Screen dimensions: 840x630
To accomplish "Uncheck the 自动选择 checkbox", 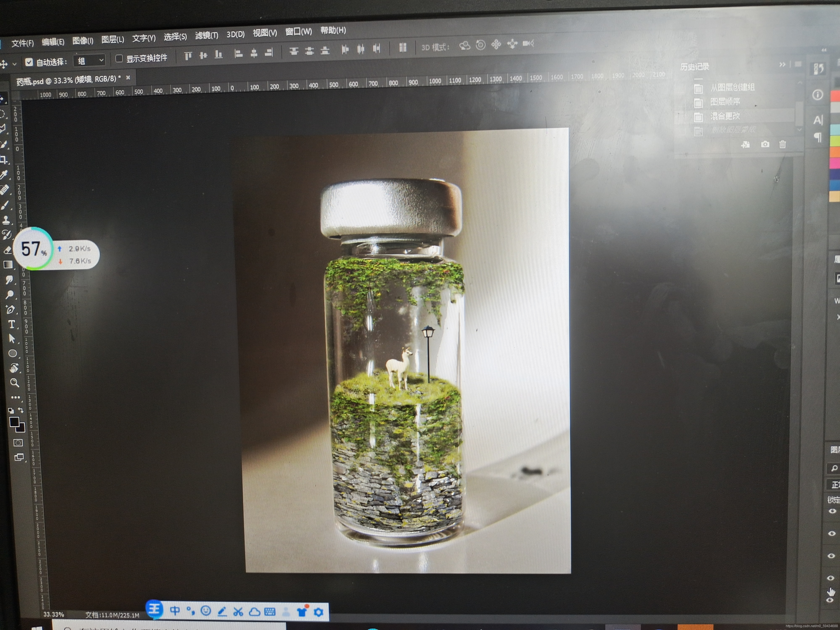I will point(29,62).
